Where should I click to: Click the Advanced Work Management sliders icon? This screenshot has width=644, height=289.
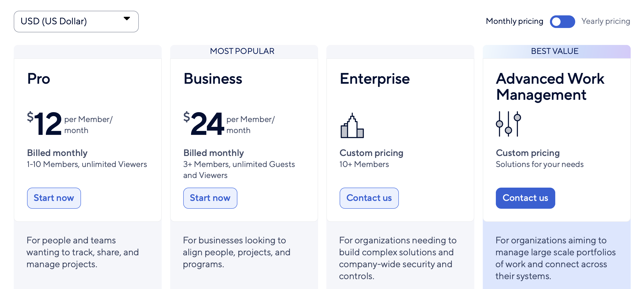(508, 124)
